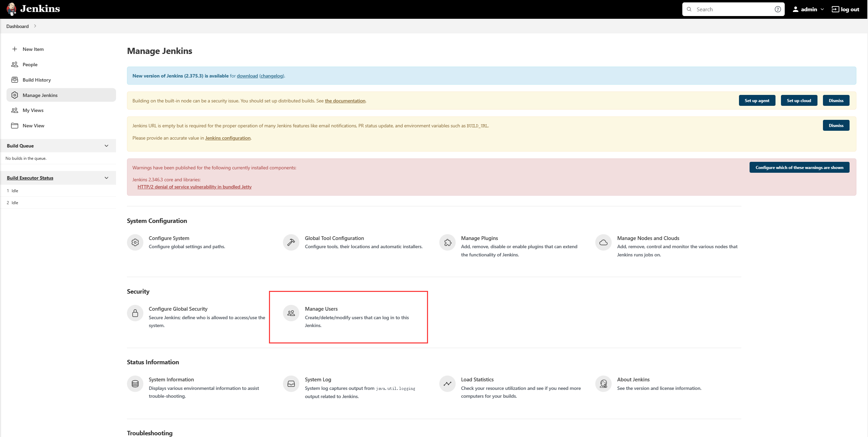
Task: Open the Manage Users title
Action: tap(321, 309)
